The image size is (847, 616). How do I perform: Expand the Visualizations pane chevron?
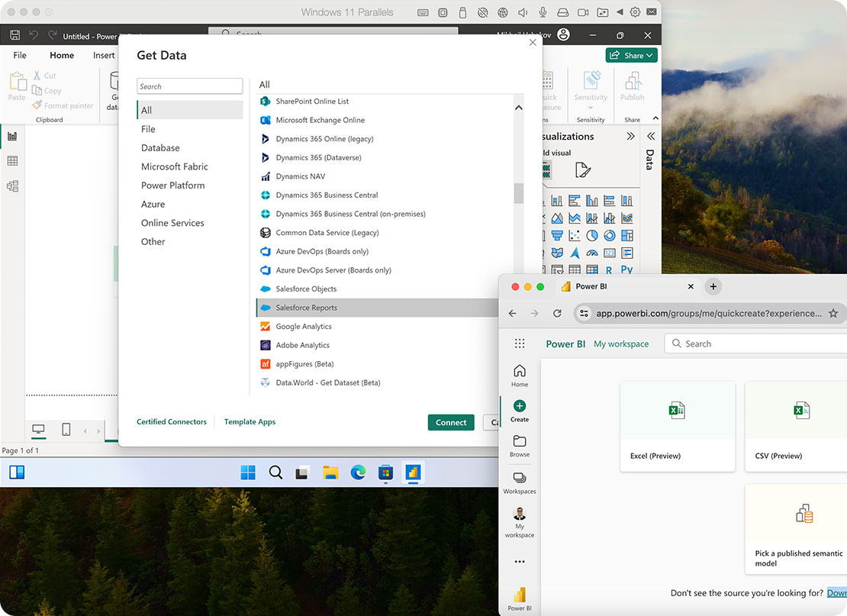click(x=630, y=137)
